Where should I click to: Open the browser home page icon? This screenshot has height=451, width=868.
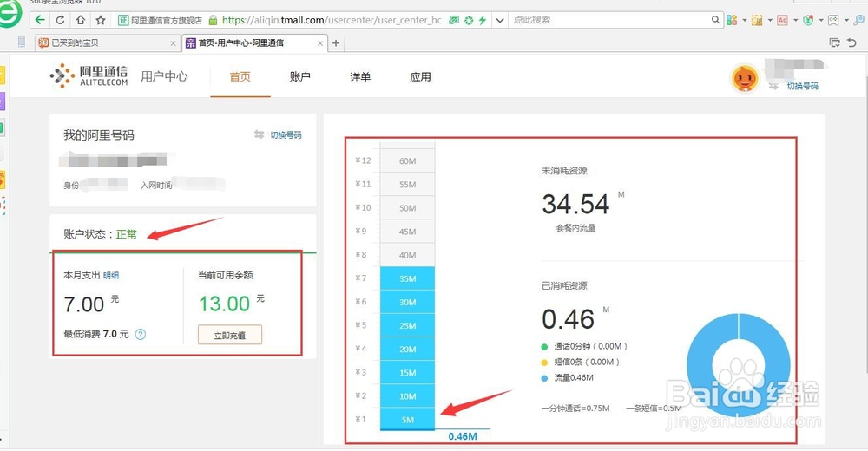[x=81, y=20]
